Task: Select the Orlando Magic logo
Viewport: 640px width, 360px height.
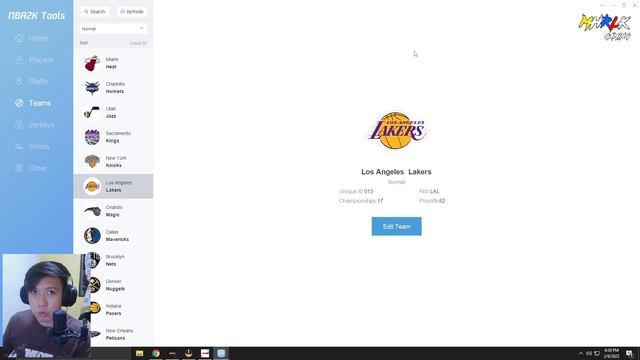Action: click(x=92, y=211)
